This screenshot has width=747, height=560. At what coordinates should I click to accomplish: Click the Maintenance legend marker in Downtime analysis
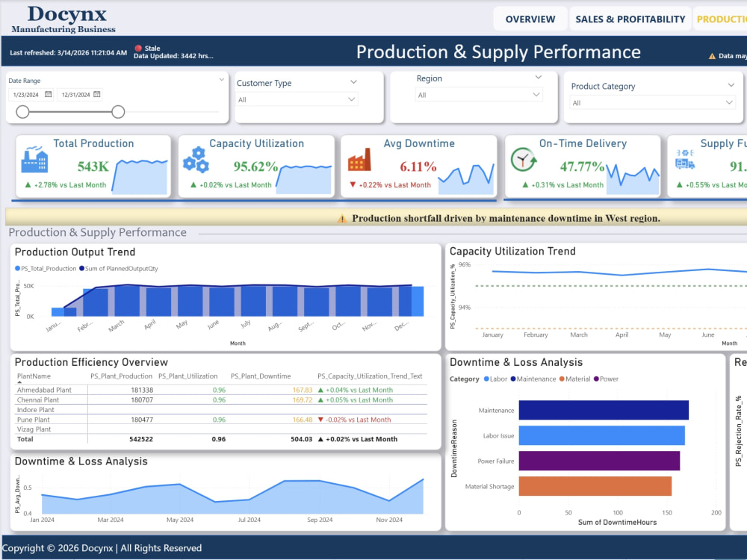(x=513, y=379)
